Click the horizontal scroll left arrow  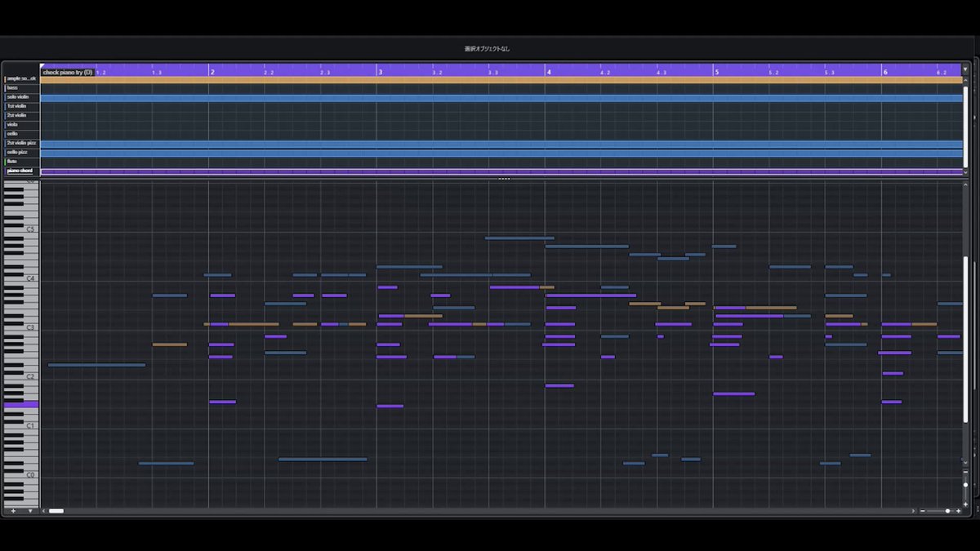44,511
